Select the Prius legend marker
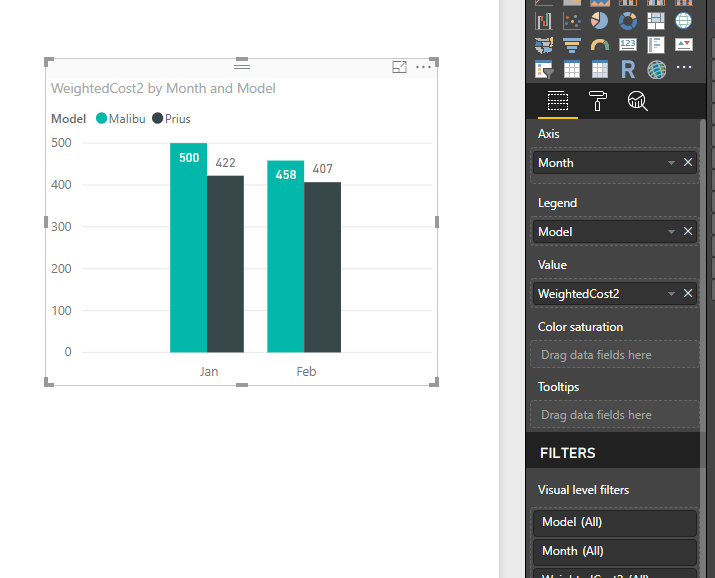The width and height of the screenshot is (715, 578). pyautogui.click(x=158, y=119)
